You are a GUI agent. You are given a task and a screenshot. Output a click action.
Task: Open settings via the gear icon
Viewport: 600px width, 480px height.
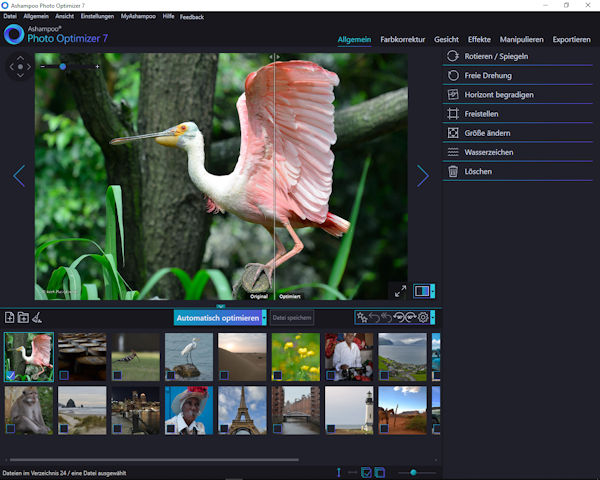pyautogui.click(x=423, y=317)
